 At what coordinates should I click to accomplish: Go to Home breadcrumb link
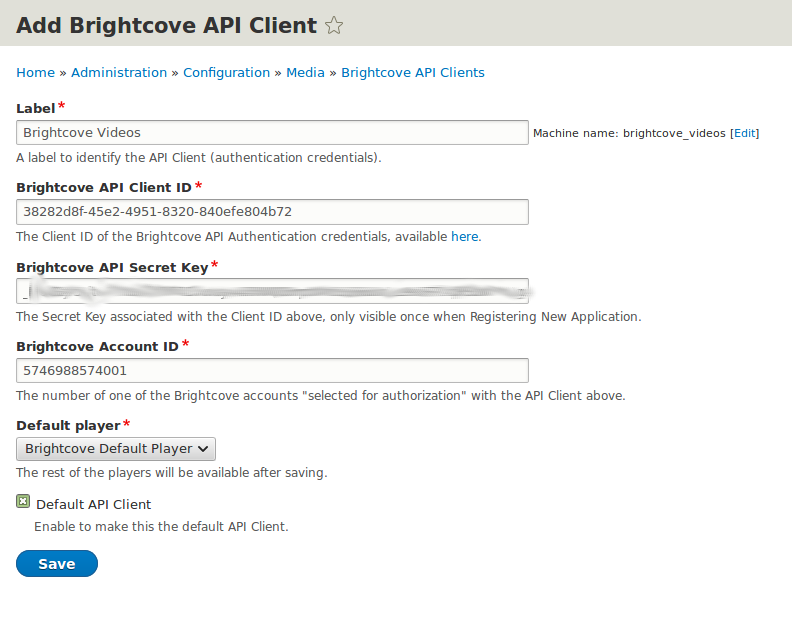click(x=35, y=72)
